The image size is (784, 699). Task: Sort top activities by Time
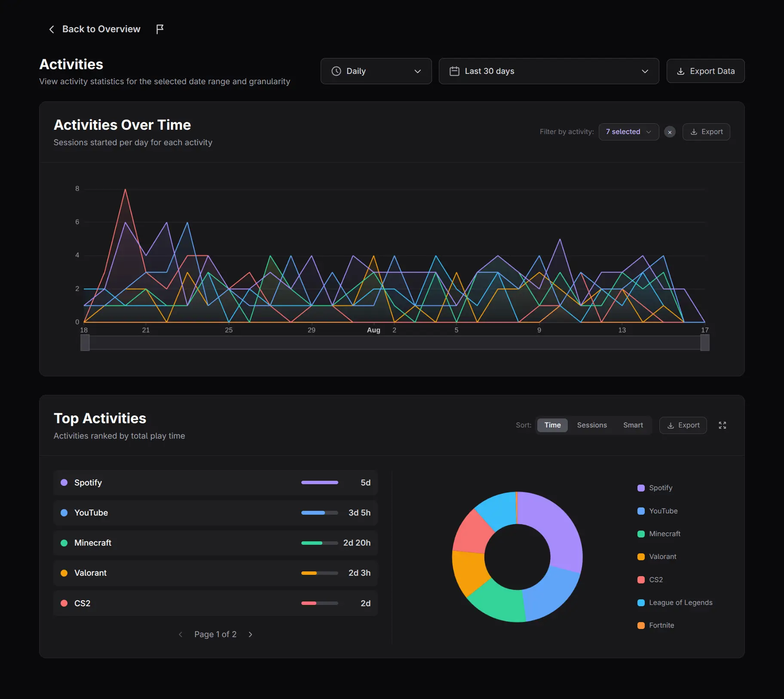552,425
